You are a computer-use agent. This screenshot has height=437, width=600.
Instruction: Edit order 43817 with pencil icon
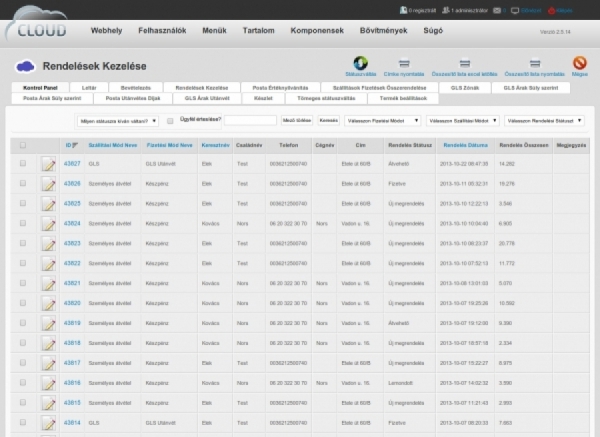[x=48, y=363]
